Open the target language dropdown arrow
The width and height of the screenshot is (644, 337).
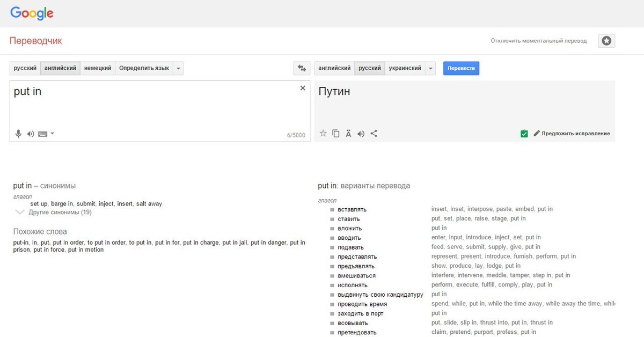click(x=430, y=68)
